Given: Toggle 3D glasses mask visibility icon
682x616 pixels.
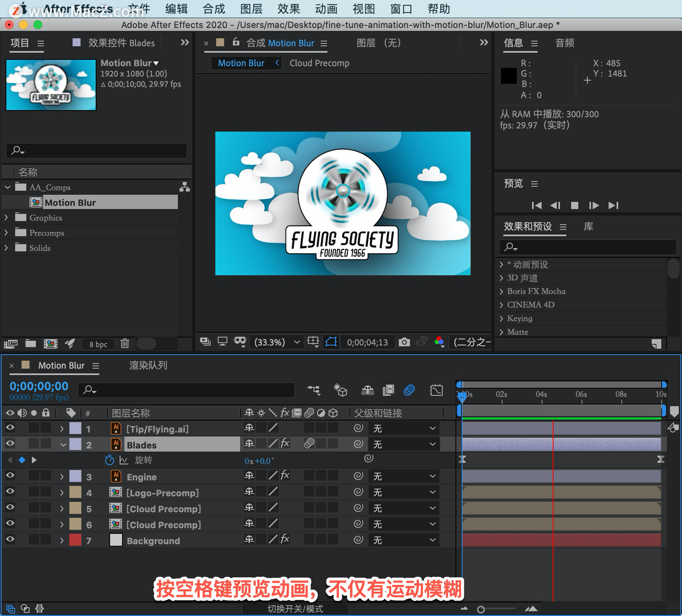Looking at the screenshot, I should click(240, 342).
